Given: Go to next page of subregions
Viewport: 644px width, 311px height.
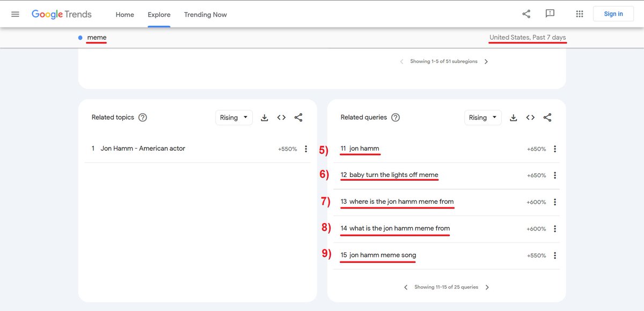Looking at the screenshot, I should tap(486, 62).
